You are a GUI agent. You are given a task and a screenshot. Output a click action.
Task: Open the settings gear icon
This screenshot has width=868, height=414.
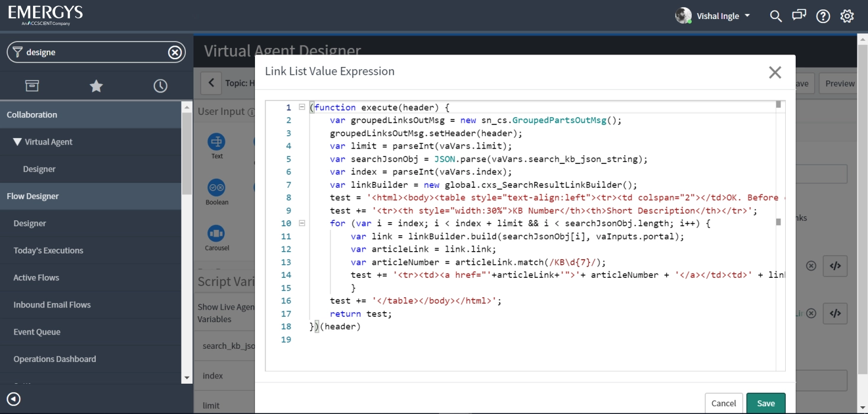click(x=847, y=16)
